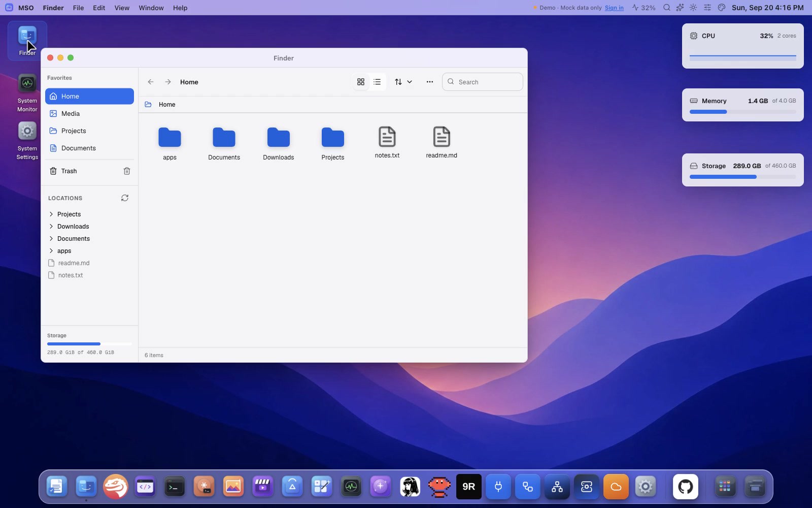Click the 32% activity indicator in menu bar
812x508 pixels.
[644, 8]
